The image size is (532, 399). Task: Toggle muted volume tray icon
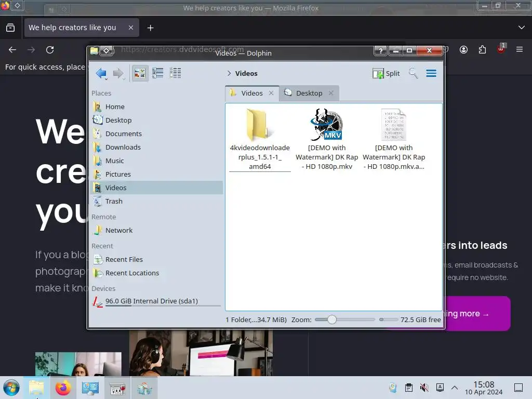click(424, 388)
